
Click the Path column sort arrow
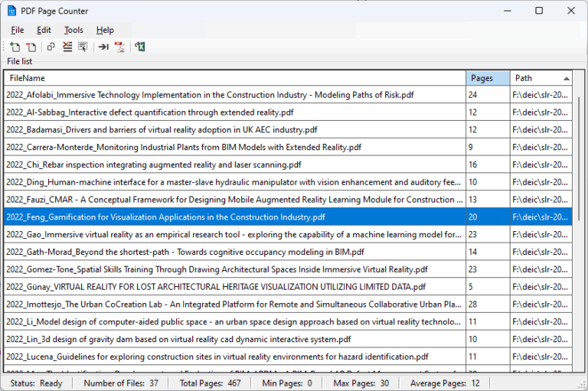point(567,78)
